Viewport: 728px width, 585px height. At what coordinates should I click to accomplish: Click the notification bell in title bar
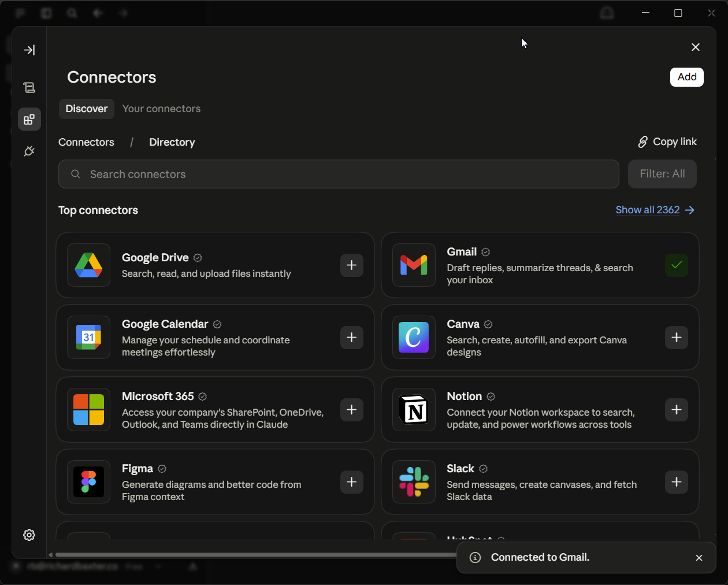coord(607,13)
